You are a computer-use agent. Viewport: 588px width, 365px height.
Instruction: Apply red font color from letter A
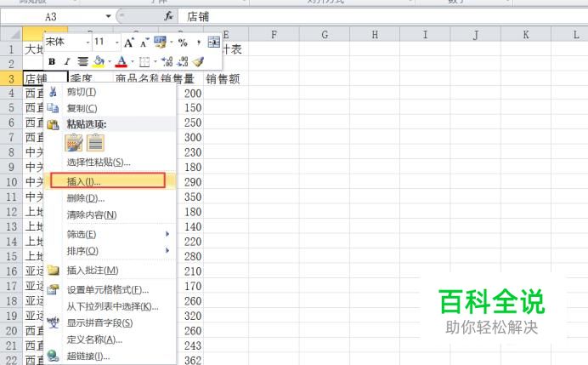coord(122,61)
